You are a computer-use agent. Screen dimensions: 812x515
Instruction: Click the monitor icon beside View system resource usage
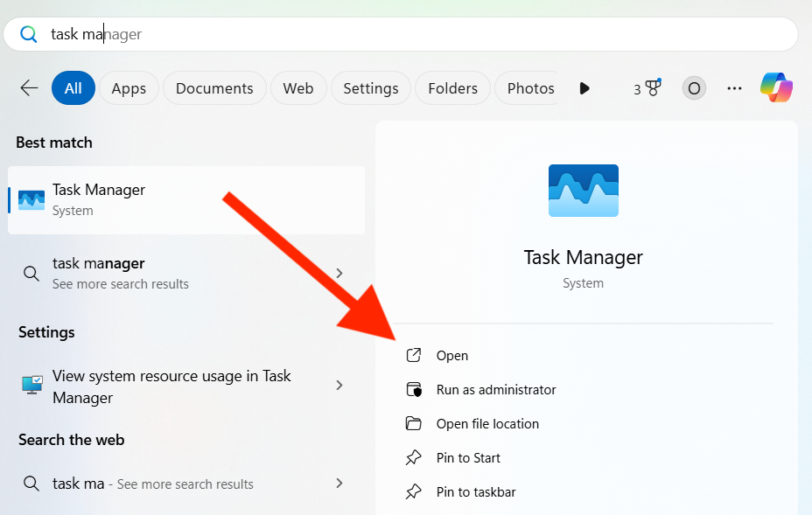32,385
